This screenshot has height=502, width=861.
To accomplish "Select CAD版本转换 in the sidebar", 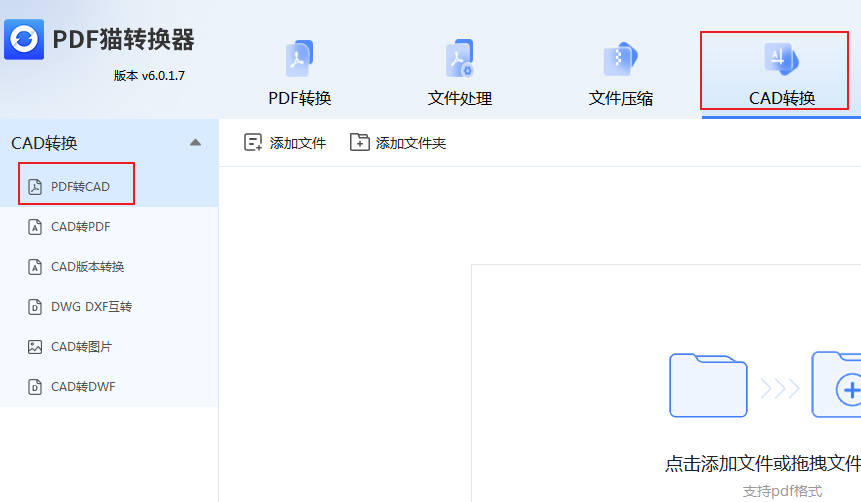I will (87, 267).
